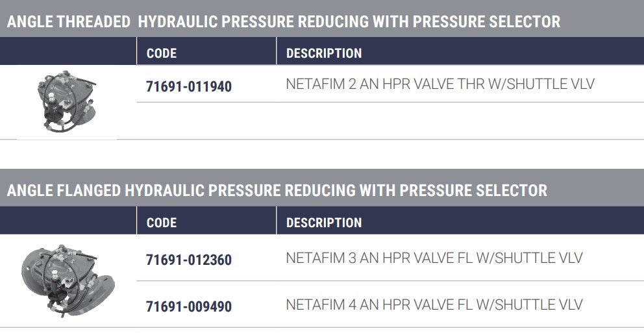Viewport: 644px width, 335px height.
Task: Select the NETAFIM 2 AN HPR VALVE THR description
Action: pyautogui.click(x=440, y=84)
